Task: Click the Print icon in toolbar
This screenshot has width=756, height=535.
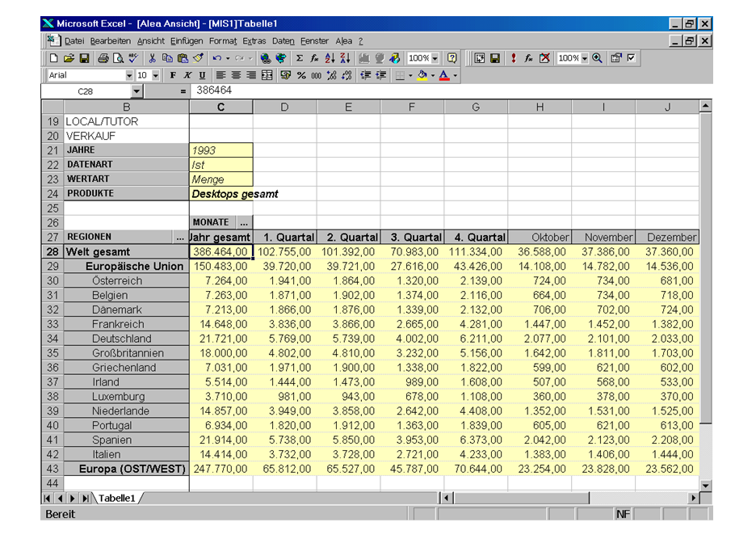Action: pyautogui.click(x=103, y=58)
